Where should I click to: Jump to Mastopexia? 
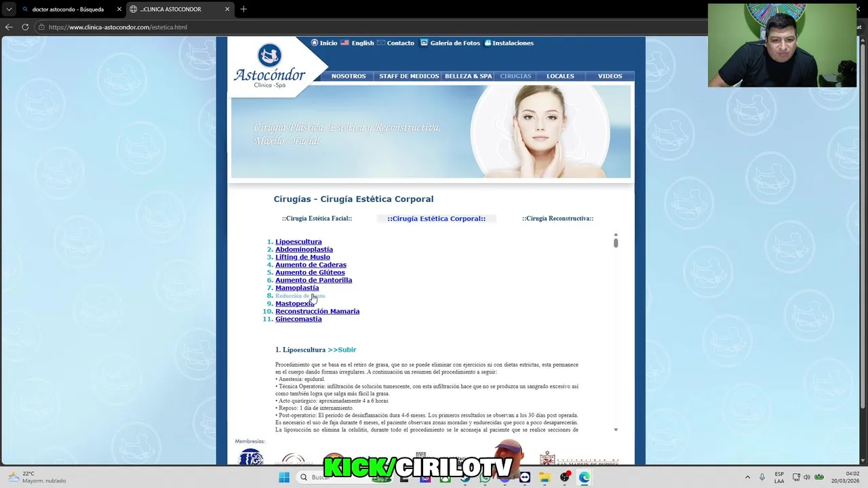[295, 304]
